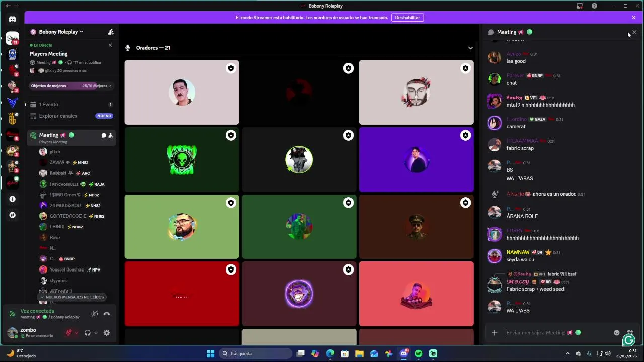644x362 pixels.
Task: Dismiss the En Directo Players Meeting banner
Action: [x=110, y=45]
